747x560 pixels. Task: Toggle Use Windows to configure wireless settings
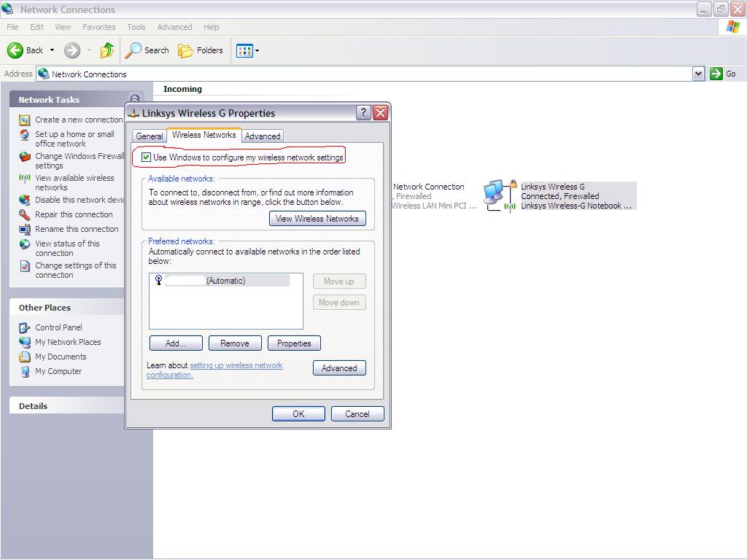(146, 157)
